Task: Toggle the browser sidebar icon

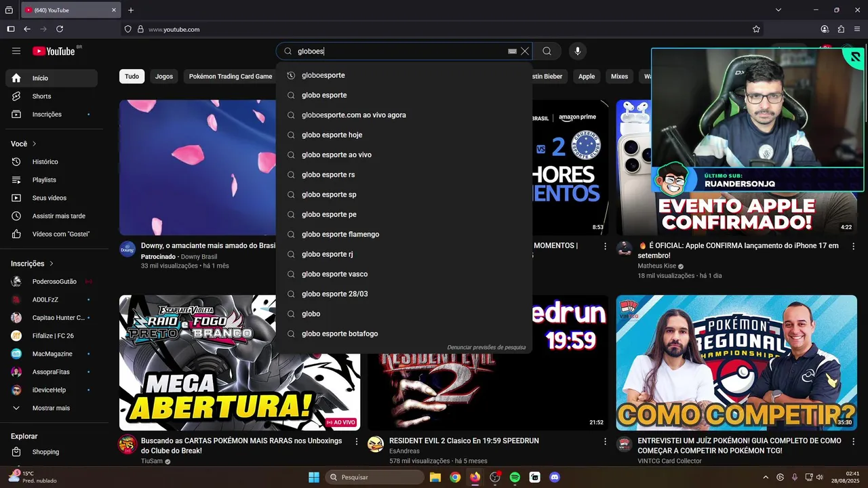Action: coord(11,29)
